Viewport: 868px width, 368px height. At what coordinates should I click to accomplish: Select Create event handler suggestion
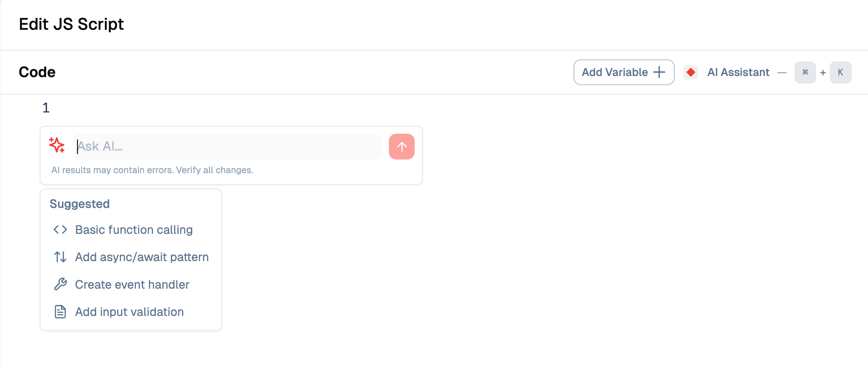pyautogui.click(x=132, y=284)
